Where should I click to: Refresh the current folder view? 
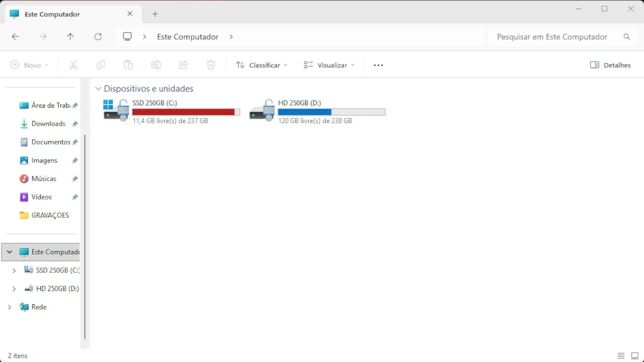tap(98, 37)
